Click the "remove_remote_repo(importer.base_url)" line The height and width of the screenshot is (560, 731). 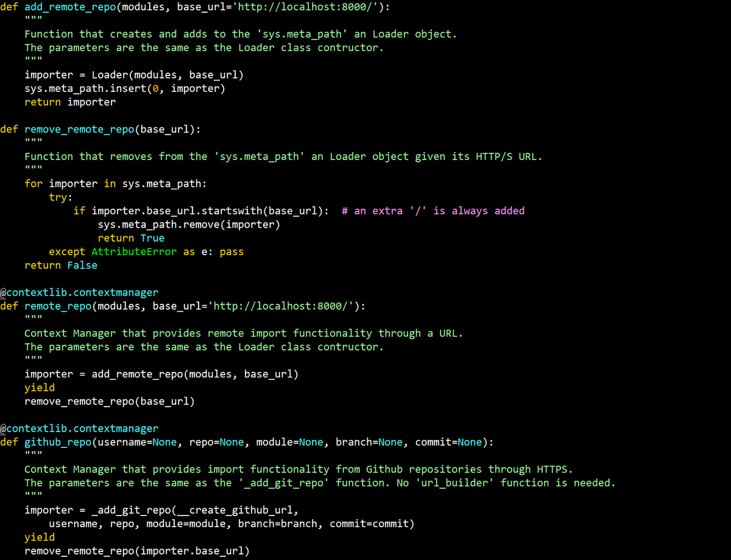point(137,551)
